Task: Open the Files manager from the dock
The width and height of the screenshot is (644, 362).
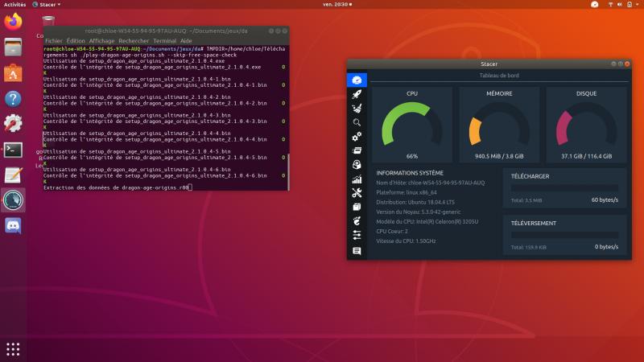Action: tap(13, 47)
